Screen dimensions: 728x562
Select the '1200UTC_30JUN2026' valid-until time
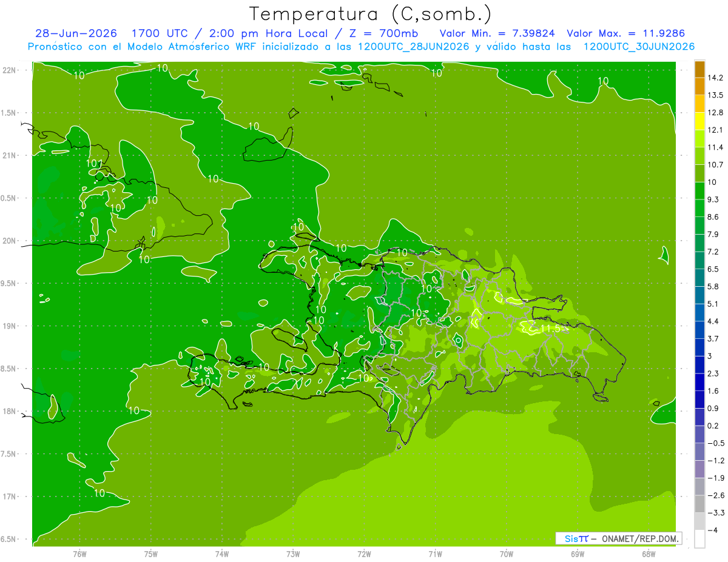[x=639, y=46]
